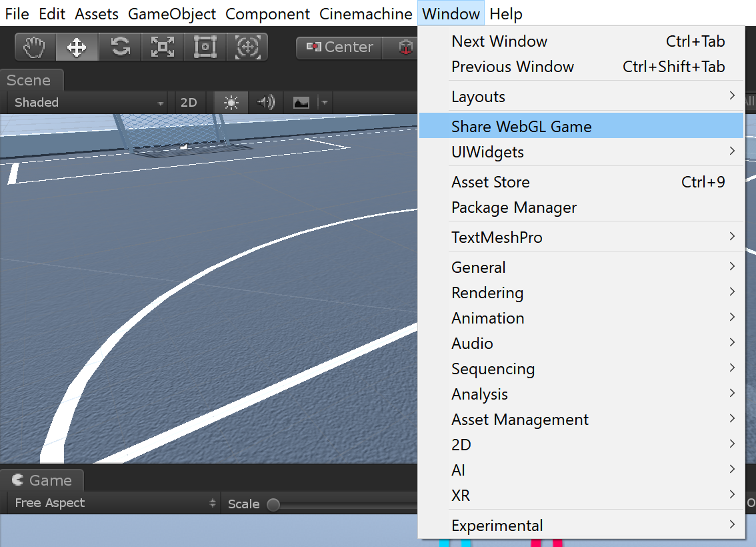Open Package Manager from Window menu
The image size is (756, 547).
click(x=581, y=207)
